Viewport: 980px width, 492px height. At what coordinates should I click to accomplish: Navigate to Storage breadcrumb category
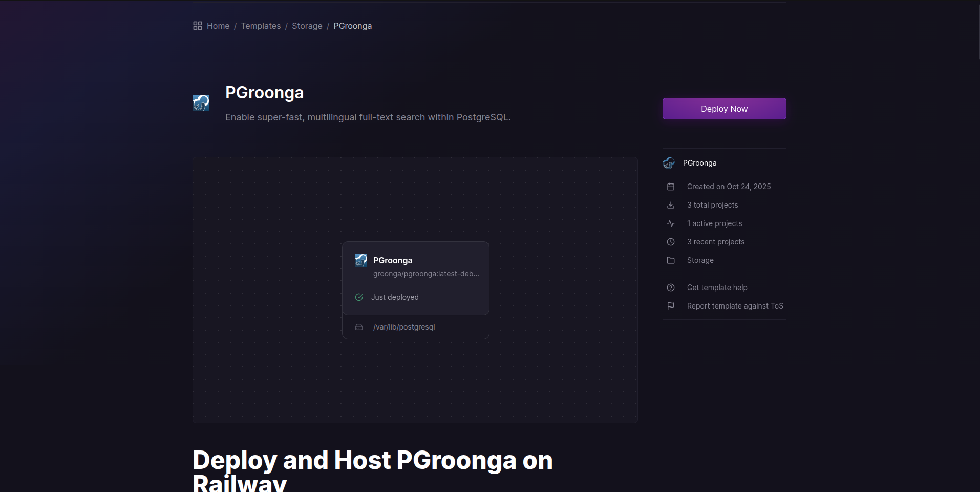pyautogui.click(x=307, y=26)
